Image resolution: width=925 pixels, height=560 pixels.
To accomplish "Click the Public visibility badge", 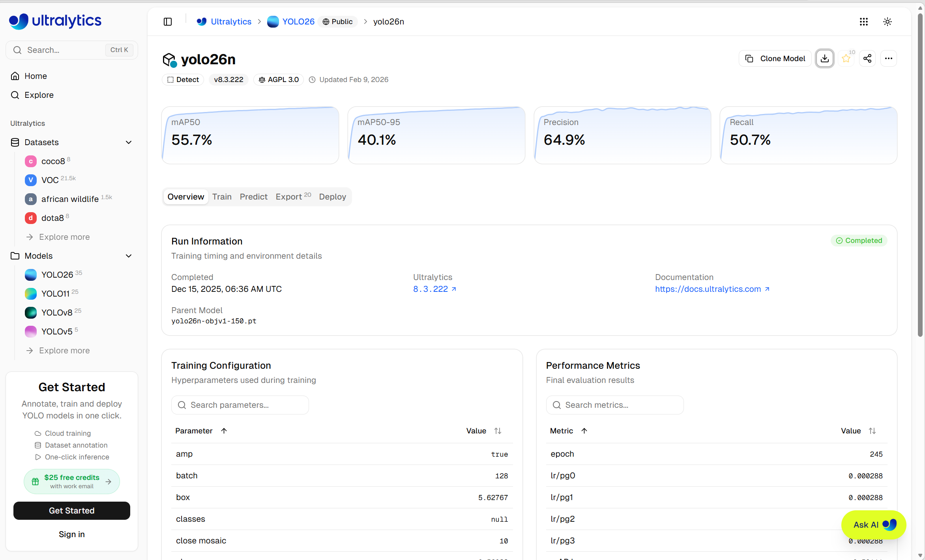I will coord(338,22).
